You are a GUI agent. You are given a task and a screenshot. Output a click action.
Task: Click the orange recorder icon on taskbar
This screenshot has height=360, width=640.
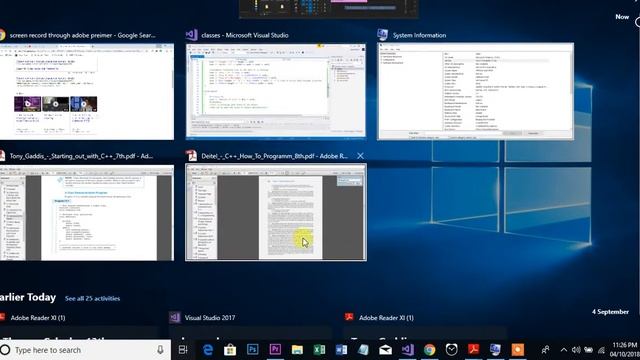[518, 350]
